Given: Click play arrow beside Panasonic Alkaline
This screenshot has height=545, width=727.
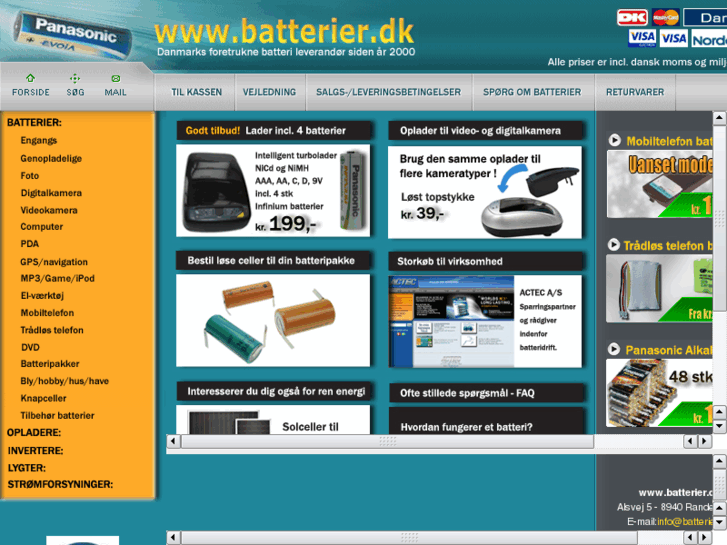Looking at the screenshot, I should point(614,349).
